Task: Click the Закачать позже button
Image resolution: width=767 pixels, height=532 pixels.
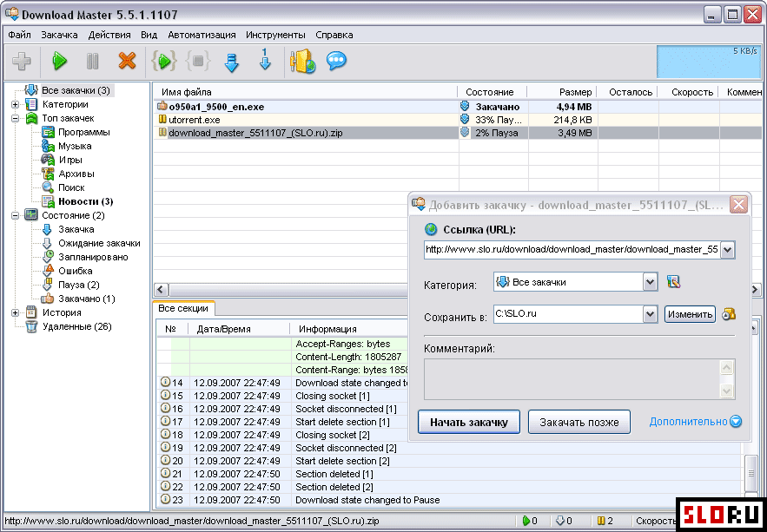Action: click(x=579, y=422)
